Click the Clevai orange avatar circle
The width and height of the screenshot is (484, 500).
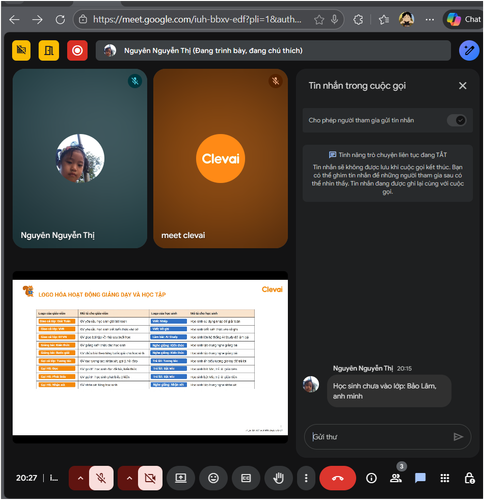(220, 158)
